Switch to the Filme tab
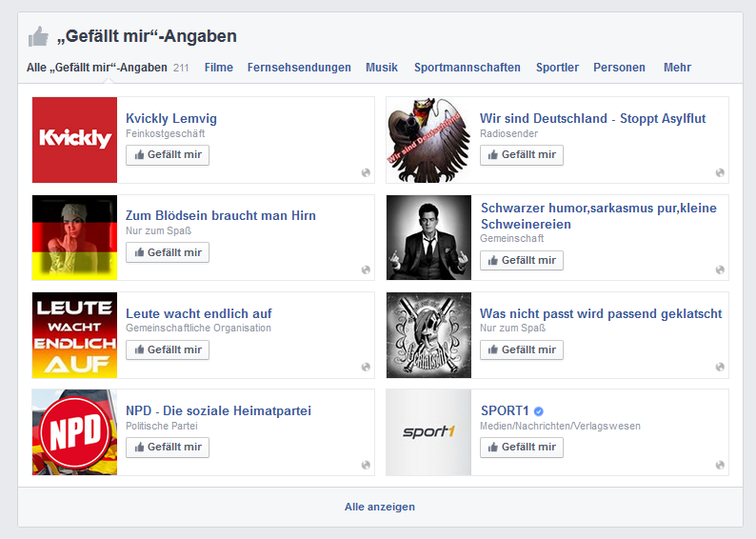The width and height of the screenshot is (756, 539). pyautogui.click(x=218, y=68)
